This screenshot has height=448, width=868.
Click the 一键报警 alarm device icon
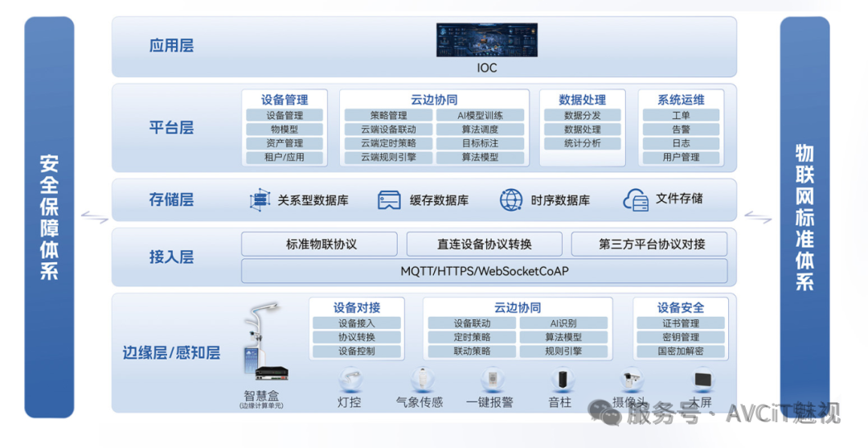pos(490,380)
